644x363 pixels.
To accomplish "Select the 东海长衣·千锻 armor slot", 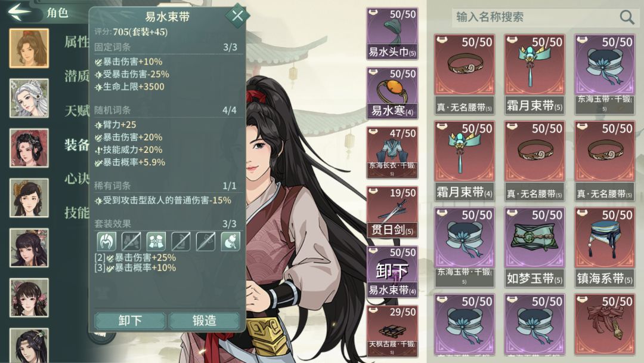I will 392,152.
